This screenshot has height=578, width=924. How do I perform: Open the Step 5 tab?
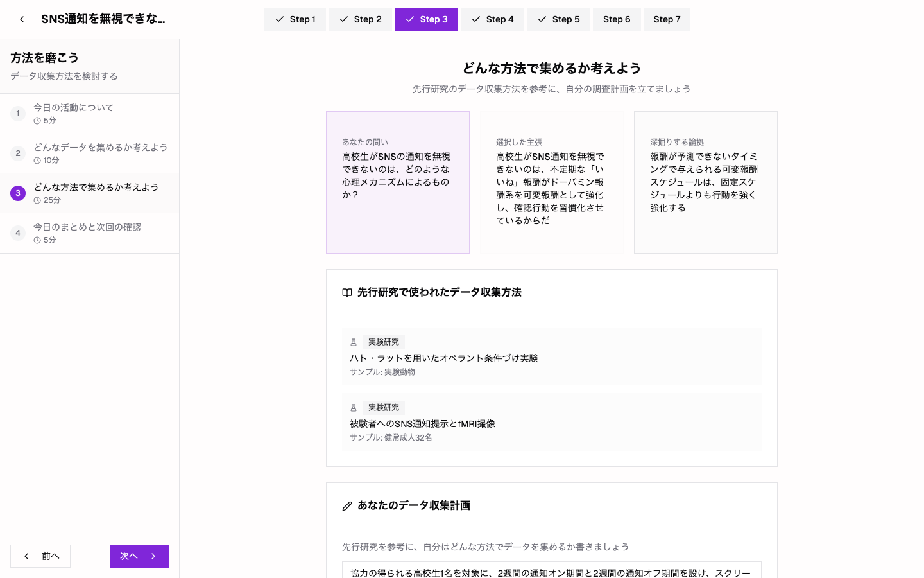[558, 19]
